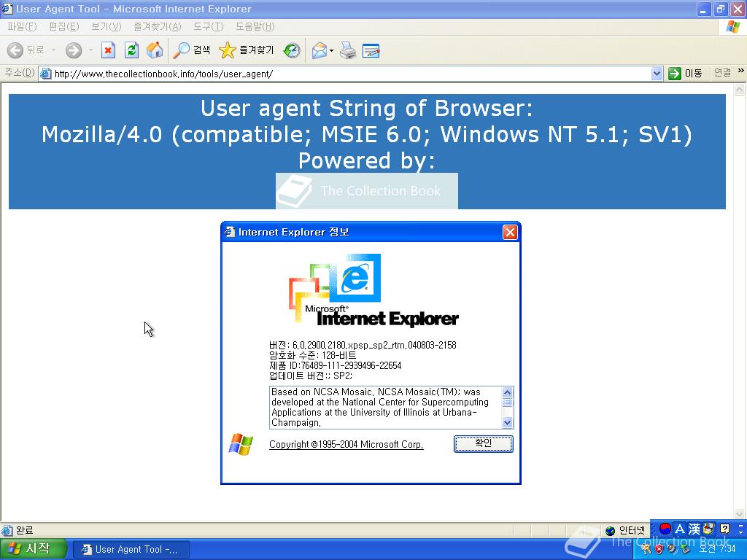The height and width of the screenshot is (560, 747).
Task: Click the Internet Explorer logo in About dialog
Action: (373, 290)
